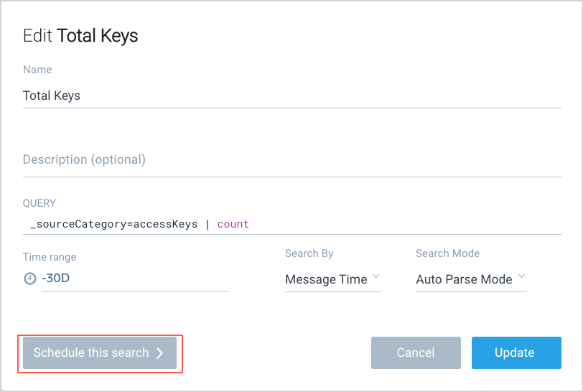
Task: Open the Message Time dropdown
Action: pyautogui.click(x=327, y=279)
